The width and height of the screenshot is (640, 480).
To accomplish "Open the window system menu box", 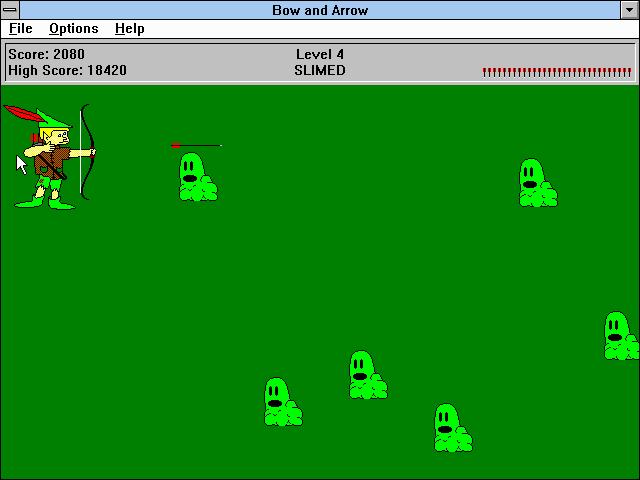I will pos(10,10).
